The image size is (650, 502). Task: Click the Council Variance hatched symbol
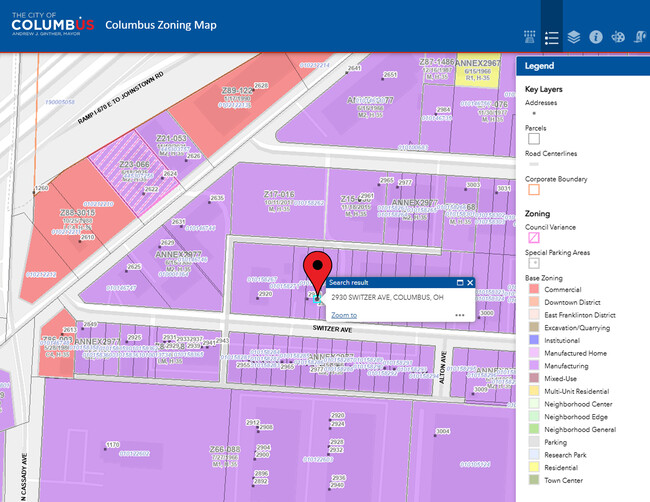pyautogui.click(x=533, y=237)
